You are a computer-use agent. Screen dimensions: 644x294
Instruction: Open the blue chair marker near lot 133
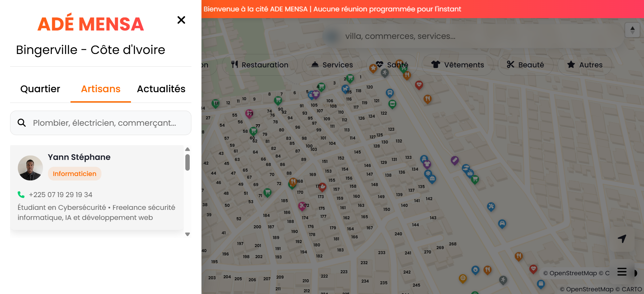click(x=424, y=159)
